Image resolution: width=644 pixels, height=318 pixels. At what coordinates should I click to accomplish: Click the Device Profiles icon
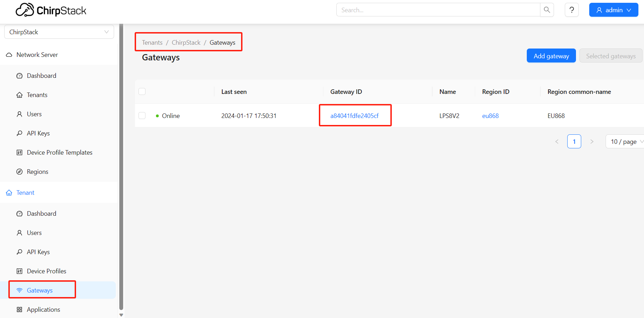click(x=20, y=271)
